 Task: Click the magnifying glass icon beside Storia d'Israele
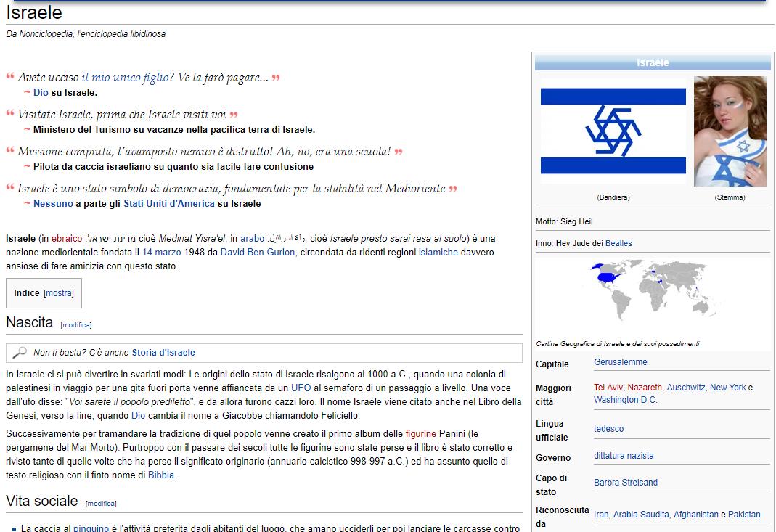(x=20, y=353)
